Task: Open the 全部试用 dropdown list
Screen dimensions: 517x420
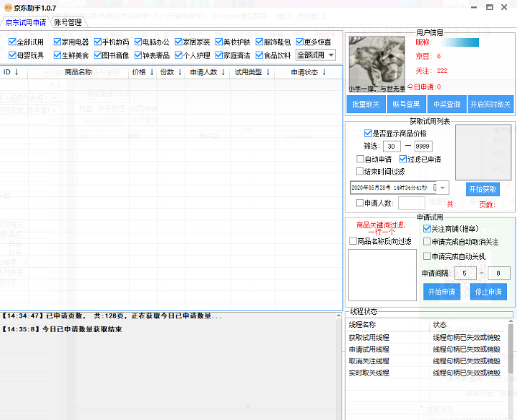Action: [x=316, y=55]
